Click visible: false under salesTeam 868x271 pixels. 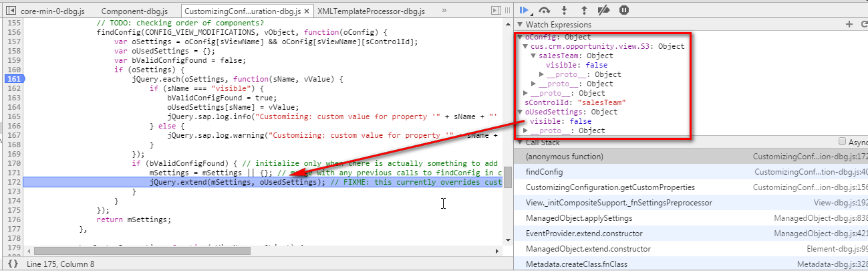coord(577,65)
